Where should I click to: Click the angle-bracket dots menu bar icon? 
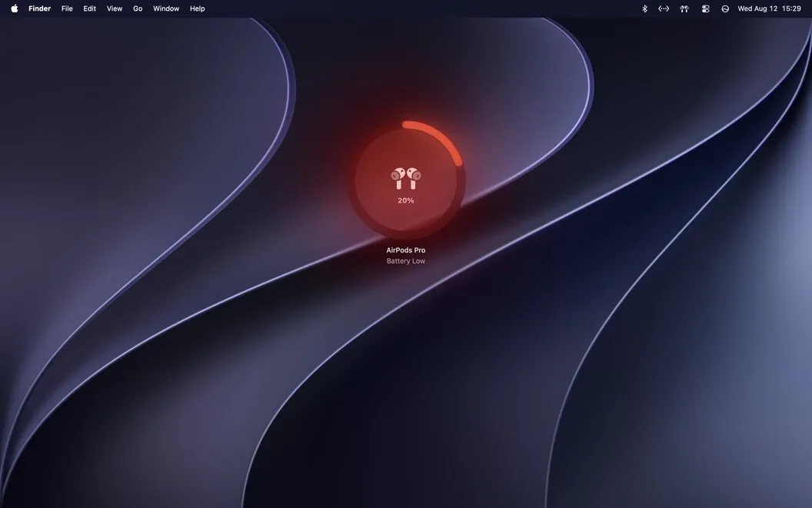coord(664,8)
